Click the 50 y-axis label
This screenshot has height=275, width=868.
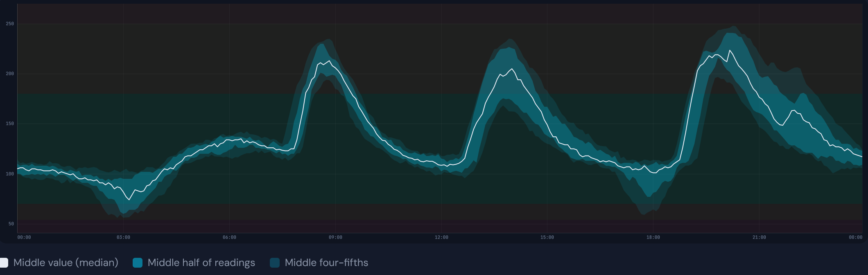coord(11,224)
